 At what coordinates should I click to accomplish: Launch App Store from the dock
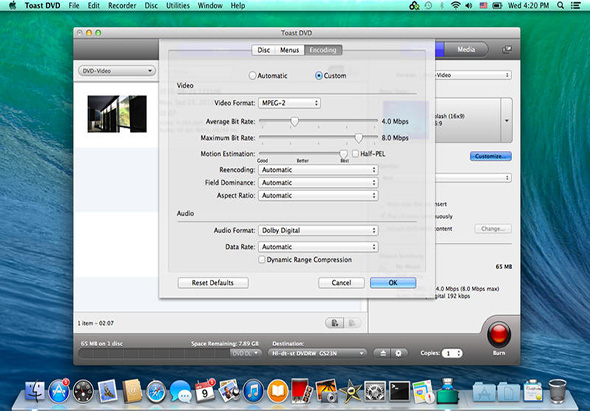[59, 391]
